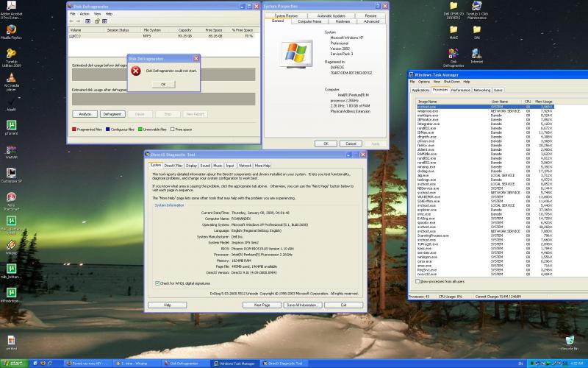Open the Advanced tab in System Properties
Screen dimensions: 588x368
coord(371,21)
